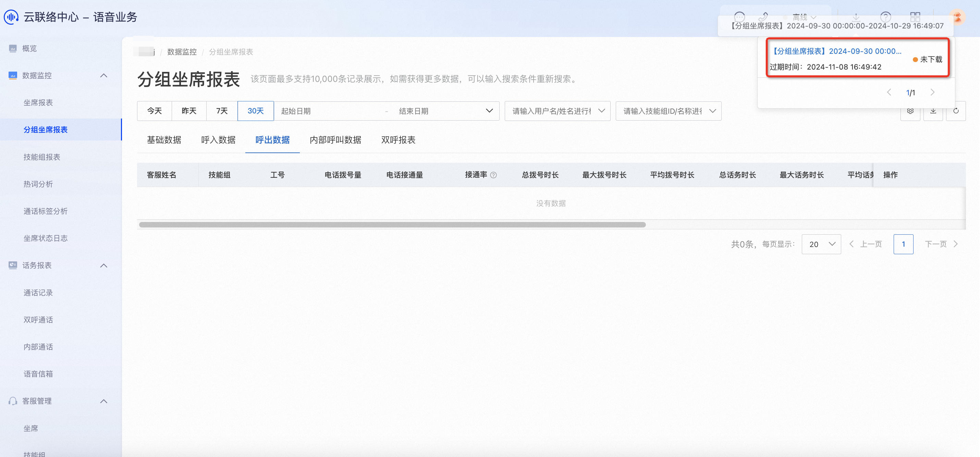This screenshot has width=980, height=457.
Task: Click the 技能组 column header
Action: point(220,175)
